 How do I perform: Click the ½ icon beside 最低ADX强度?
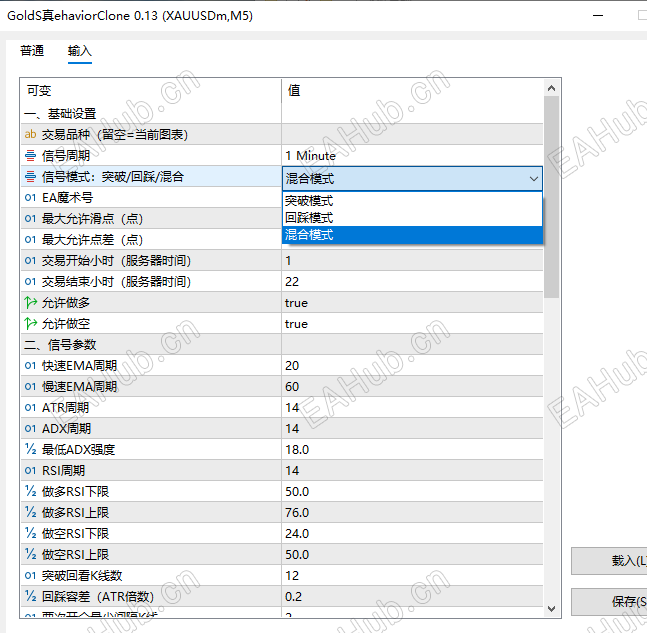[x=31, y=449]
